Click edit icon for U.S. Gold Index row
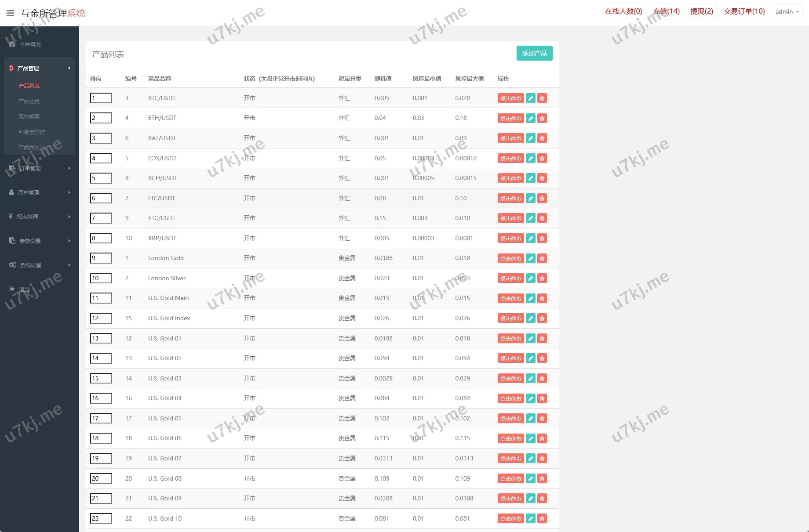The height and width of the screenshot is (532, 809). point(531,318)
